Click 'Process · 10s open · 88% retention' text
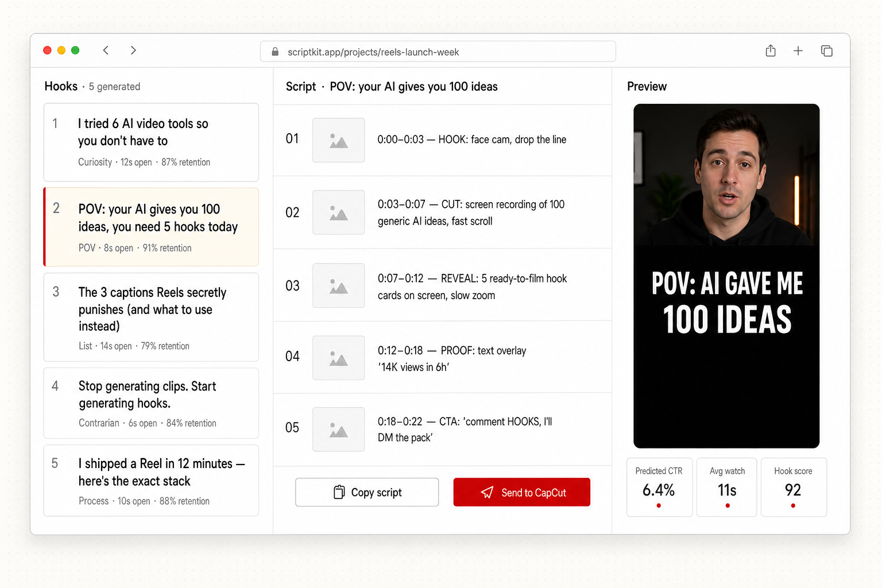The image size is (882, 588). pos(144,501)
